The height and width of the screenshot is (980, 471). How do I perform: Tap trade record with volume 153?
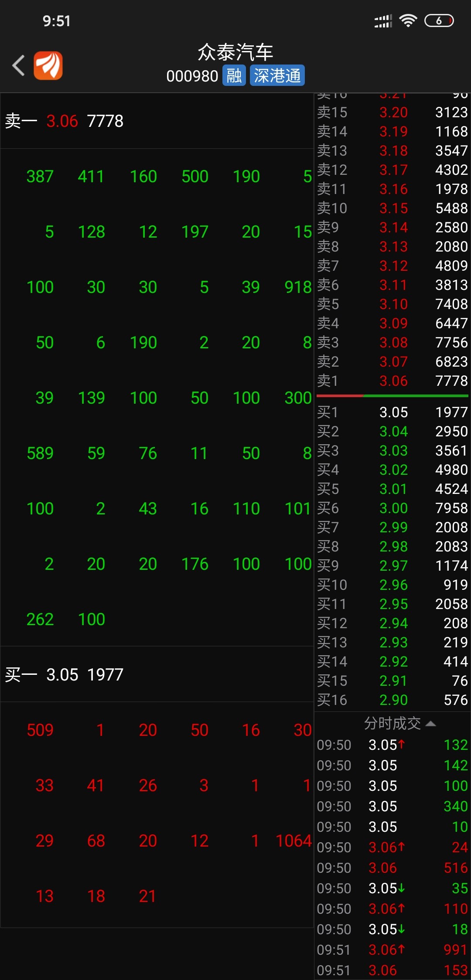392,970
